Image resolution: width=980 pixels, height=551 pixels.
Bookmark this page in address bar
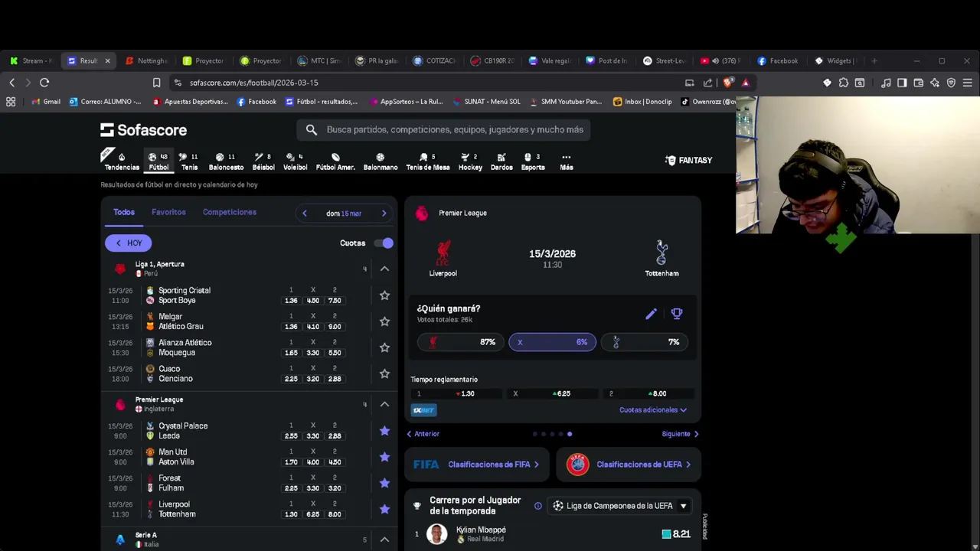[x=156, y=83]
